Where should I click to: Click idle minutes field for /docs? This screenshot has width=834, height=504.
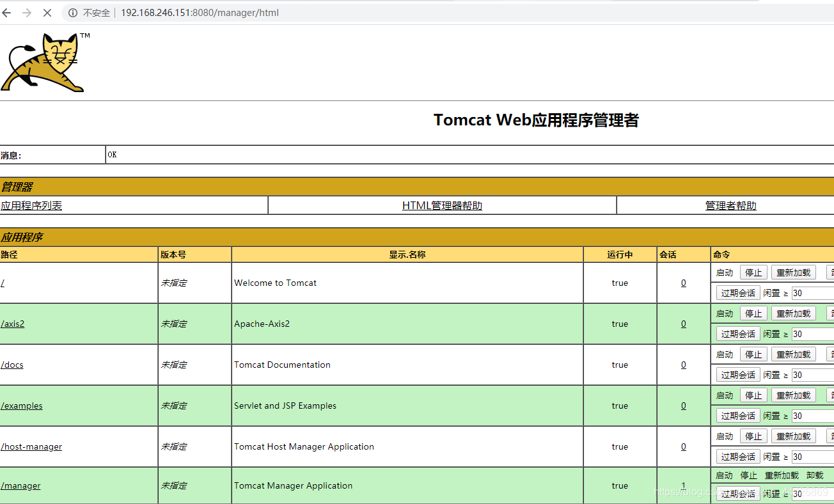pos(813,375)
